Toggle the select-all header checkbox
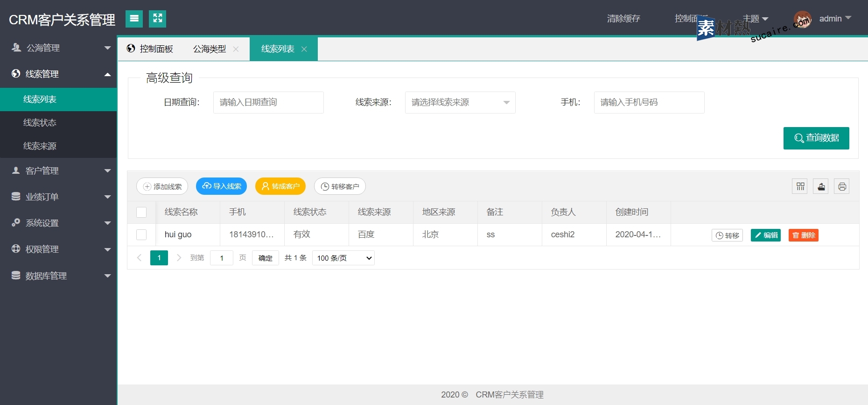Image resolution: width=868 pixels, height=405 pixels. click(141, 213)
